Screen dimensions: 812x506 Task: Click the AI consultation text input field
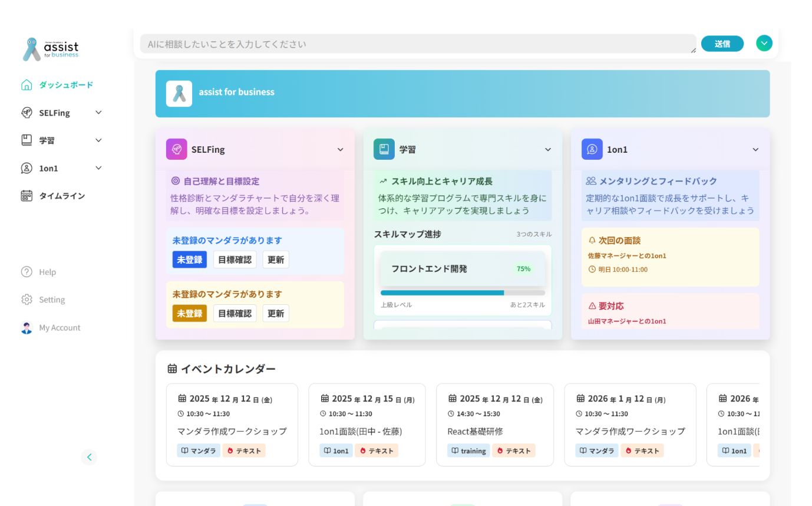point(417,44)
